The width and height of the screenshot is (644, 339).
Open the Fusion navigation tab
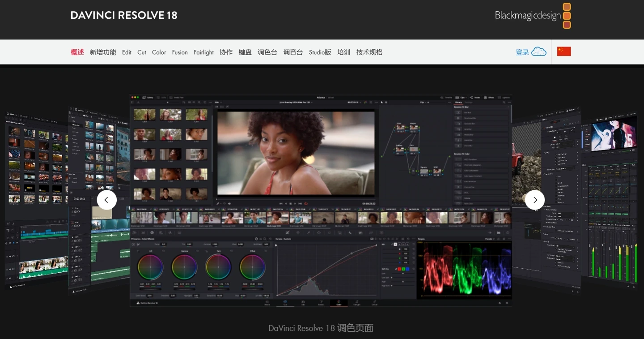[180, 52]
